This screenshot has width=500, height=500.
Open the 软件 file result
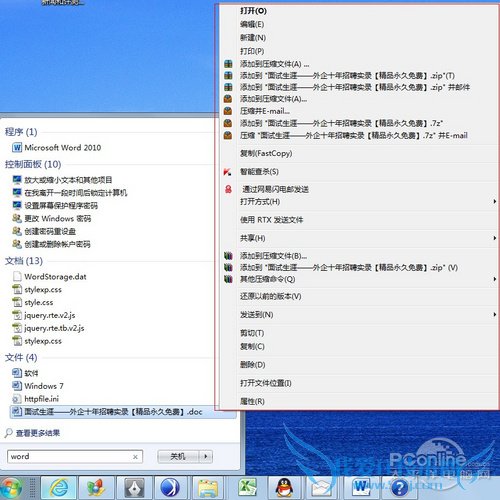[31, 373]
